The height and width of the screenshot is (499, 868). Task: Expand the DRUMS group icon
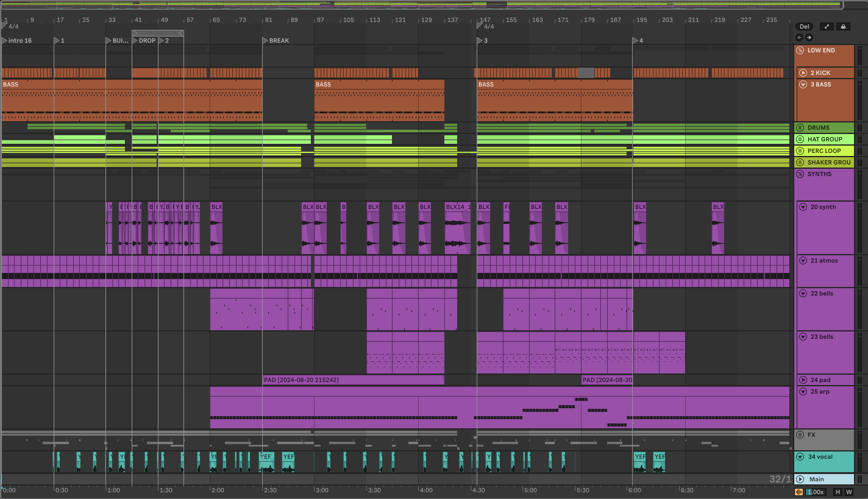[x=800, y=127]
